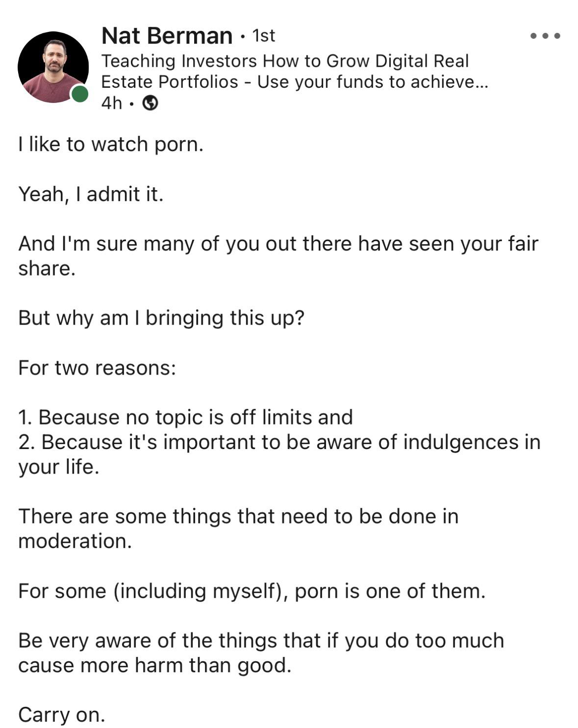The height and width of the screenshot is (728, 578).
Task: Open Nat Berman's profile photo
Action: click(52, 67)
